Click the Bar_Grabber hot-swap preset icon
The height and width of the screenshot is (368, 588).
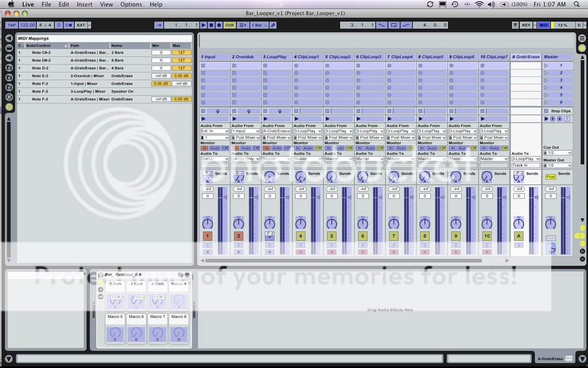(180, 275)
